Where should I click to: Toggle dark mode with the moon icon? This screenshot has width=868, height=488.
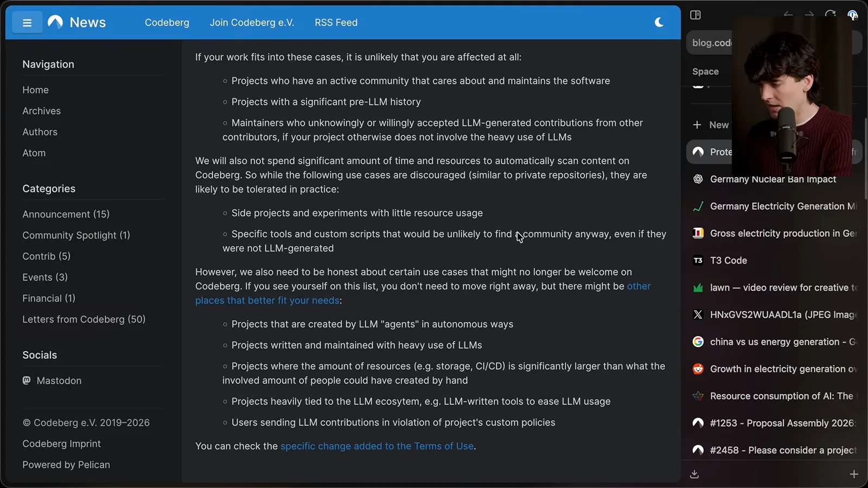[x=659, y=22]
